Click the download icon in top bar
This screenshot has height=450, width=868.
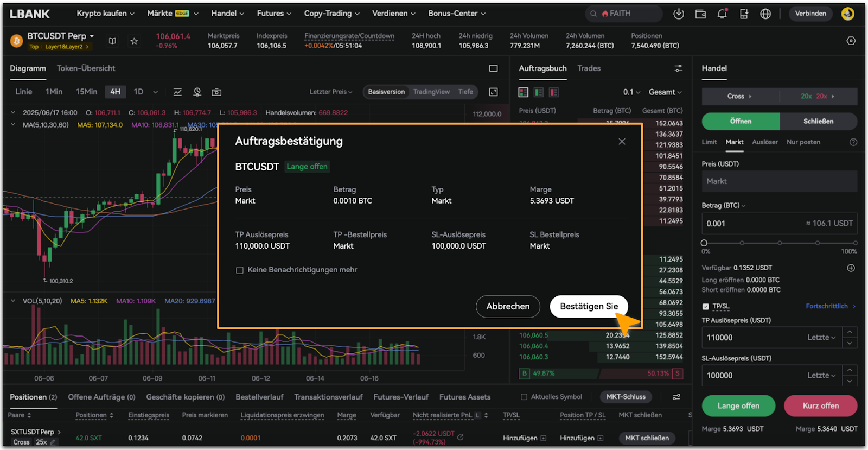[x=678, y=14]
